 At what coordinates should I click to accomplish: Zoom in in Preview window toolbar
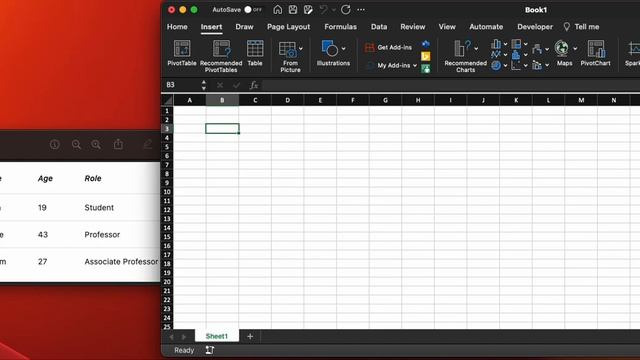coord(96,144)
